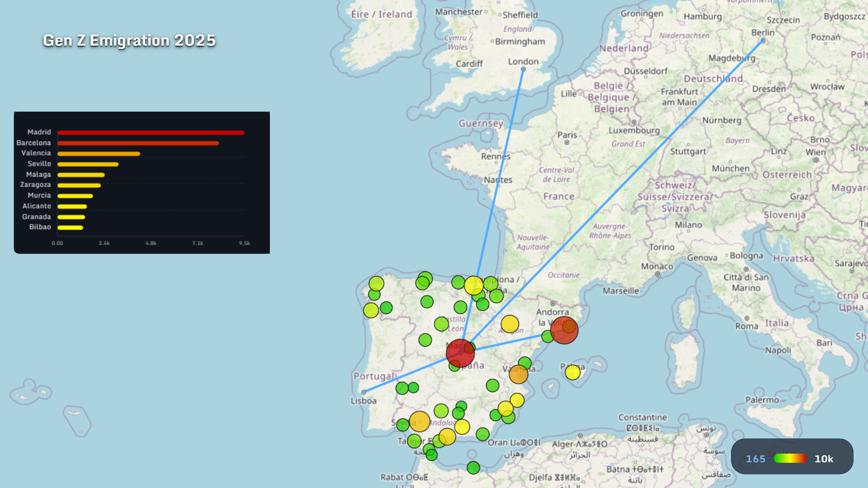This screenshot has width=868, height=488.
Task: Click the 10k legend maximum label
Action: tap(823, 459)
